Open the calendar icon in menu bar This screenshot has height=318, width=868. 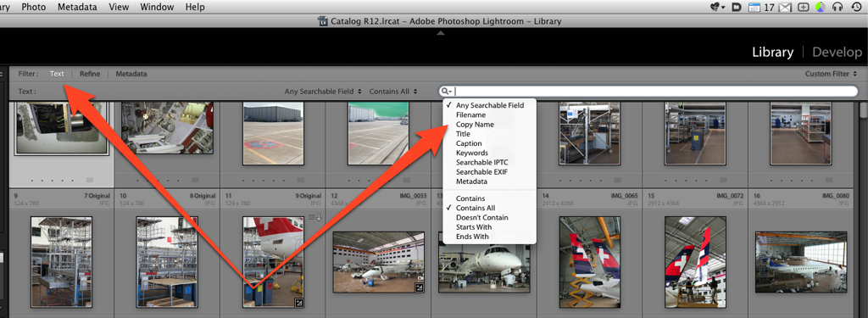pyautogui.click(x=754, y=7)
